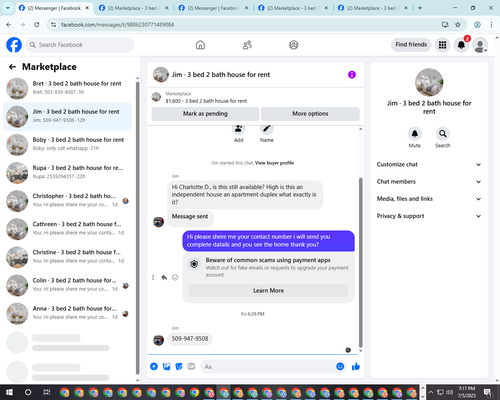
Task: Expand Customize chat section
Action: pos(429,164)
